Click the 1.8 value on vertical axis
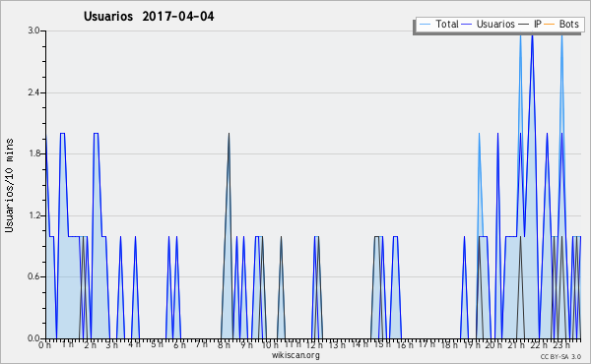The height and width of the screenshot is (364, 591). (33, 153)
